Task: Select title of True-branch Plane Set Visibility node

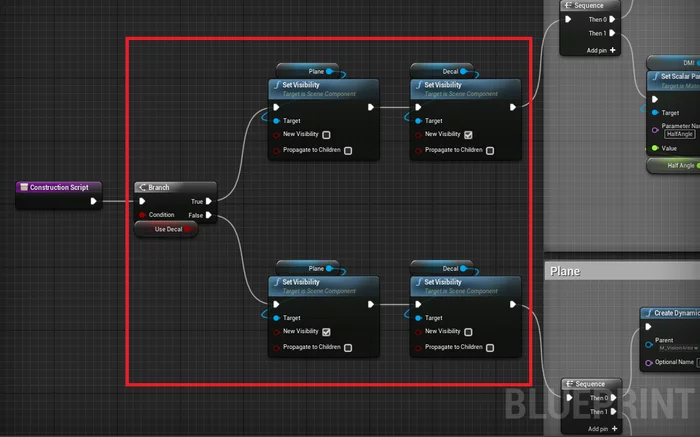Action: point(301,85)
